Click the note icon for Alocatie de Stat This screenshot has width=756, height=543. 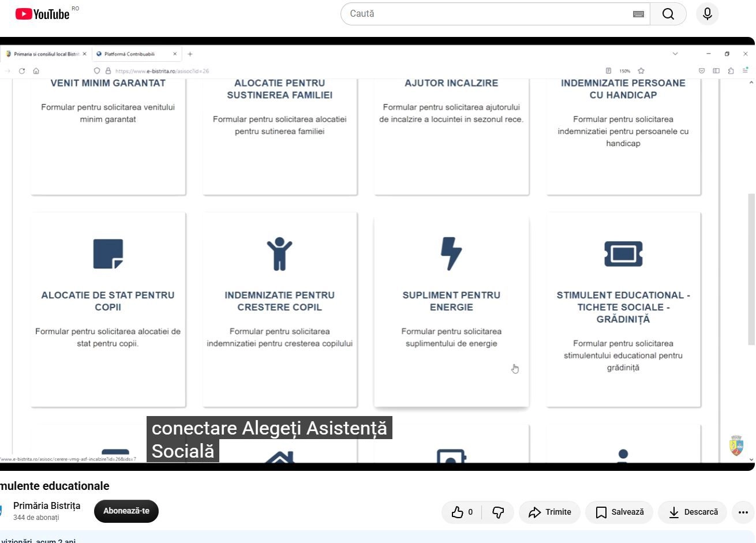tap(108, 253)
